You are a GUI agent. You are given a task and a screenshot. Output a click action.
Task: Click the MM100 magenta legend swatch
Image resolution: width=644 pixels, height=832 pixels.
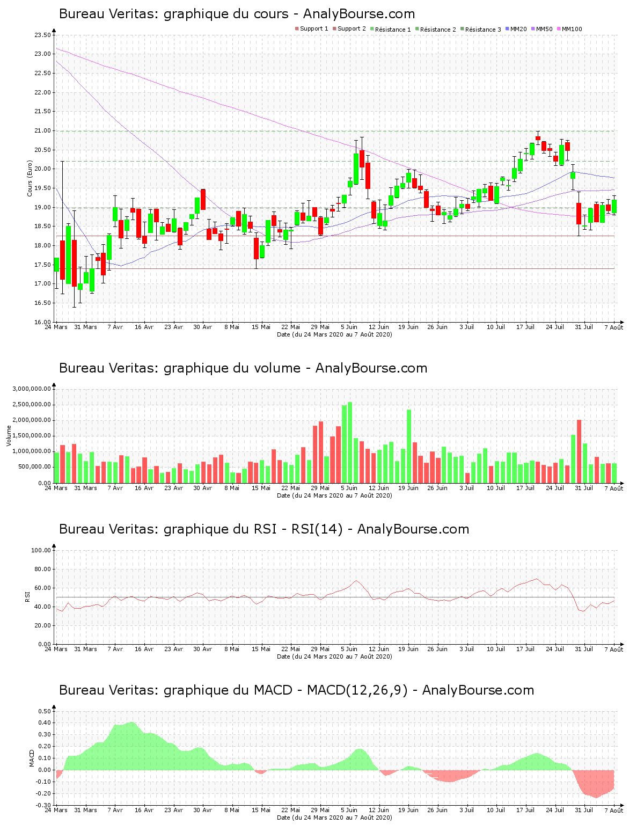coord(559,29)
